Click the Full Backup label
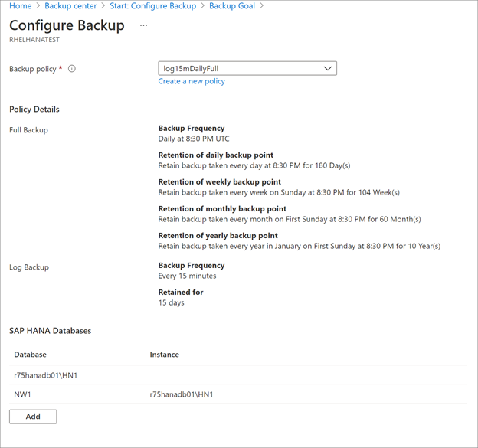The width and height of the screenshot is (478, 448). (x=28, y=130)
